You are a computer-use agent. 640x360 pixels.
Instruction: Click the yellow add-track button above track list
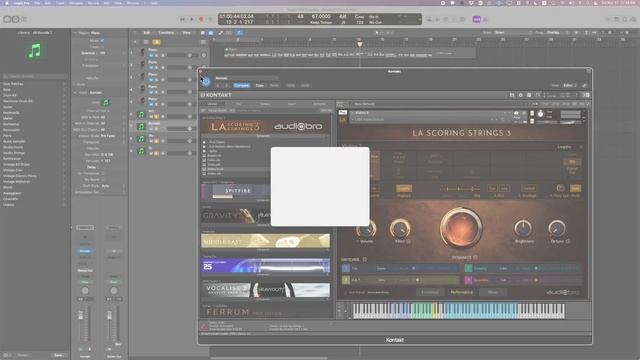[156, 42]
